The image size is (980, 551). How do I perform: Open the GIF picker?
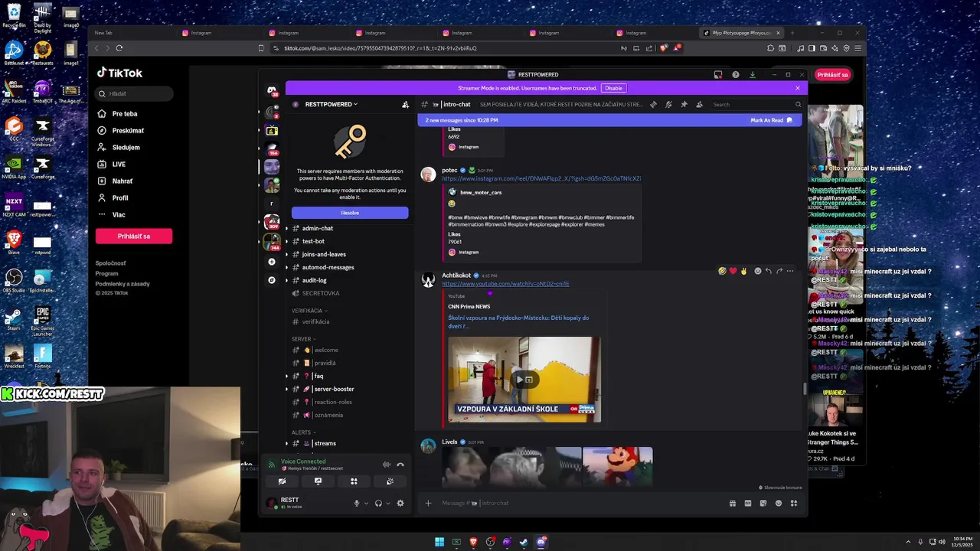(748, 503)
